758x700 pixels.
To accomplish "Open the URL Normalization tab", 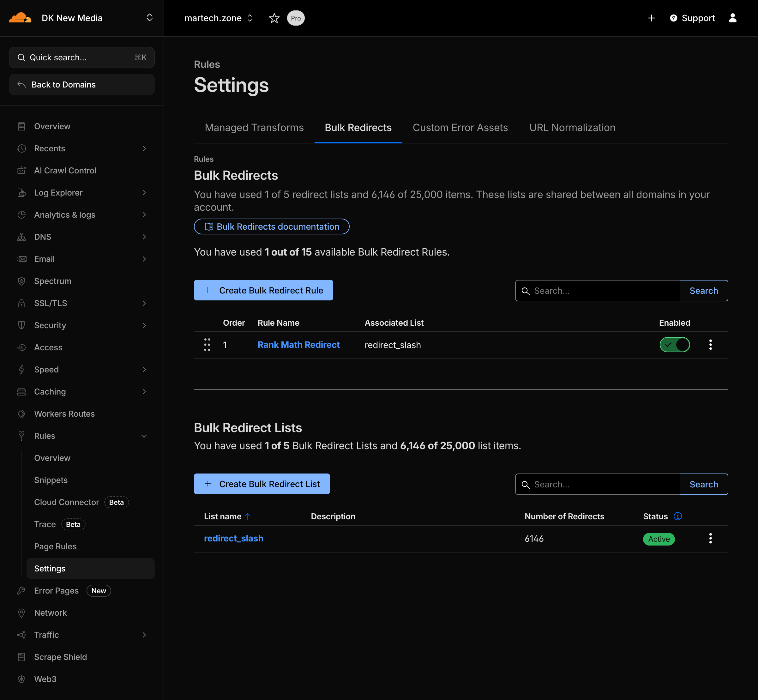I will point(572,128).
